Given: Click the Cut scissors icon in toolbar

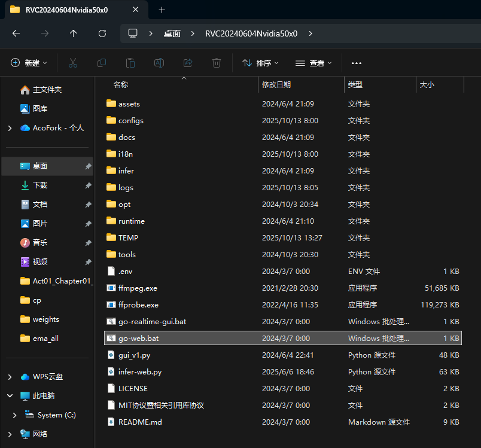Looking at the screenshot, I should tap(73, 63).
